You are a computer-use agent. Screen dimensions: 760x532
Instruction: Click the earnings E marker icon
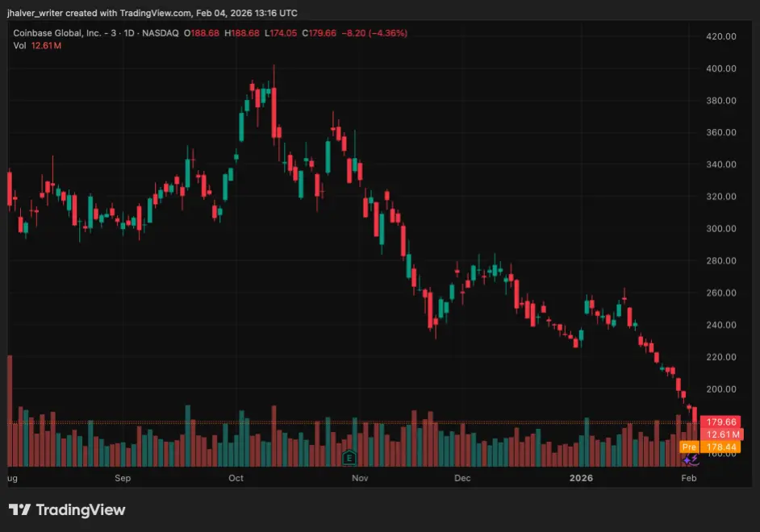click(349, 458)
